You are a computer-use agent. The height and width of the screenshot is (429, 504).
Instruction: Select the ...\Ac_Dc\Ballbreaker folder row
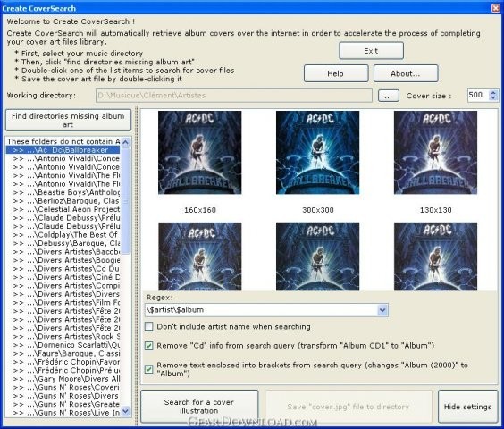pos(63,150)
